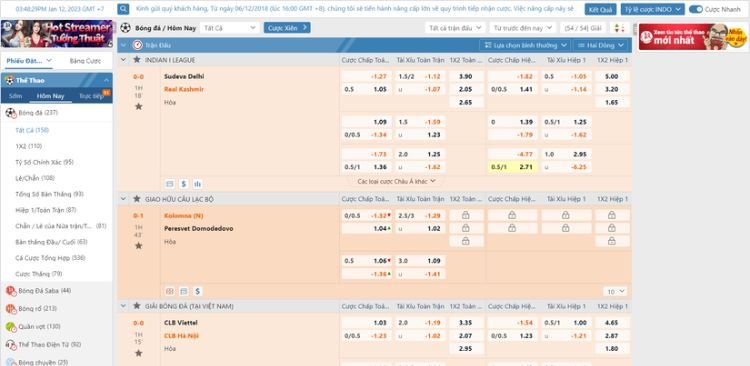Select Tất Cả (158) in sidebar
The image size is (750, 366).
click(32, 130)
